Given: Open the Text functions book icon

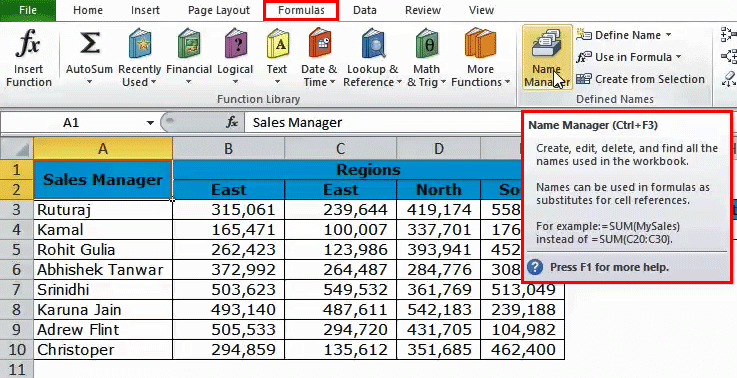Looking at the screenshot, I should 277,43.
